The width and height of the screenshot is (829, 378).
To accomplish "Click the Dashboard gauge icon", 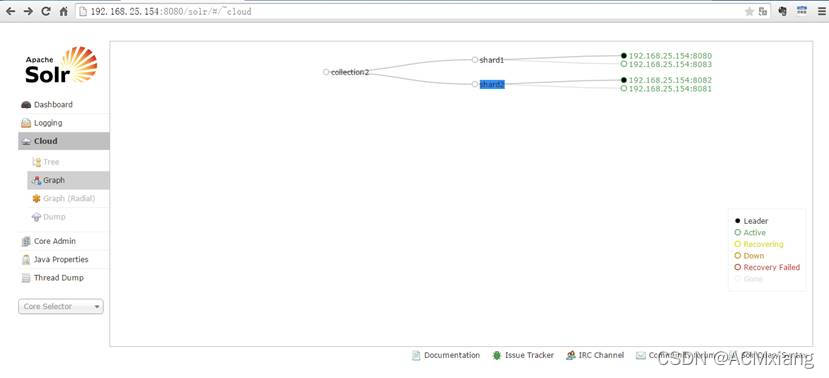I will 26,105.
